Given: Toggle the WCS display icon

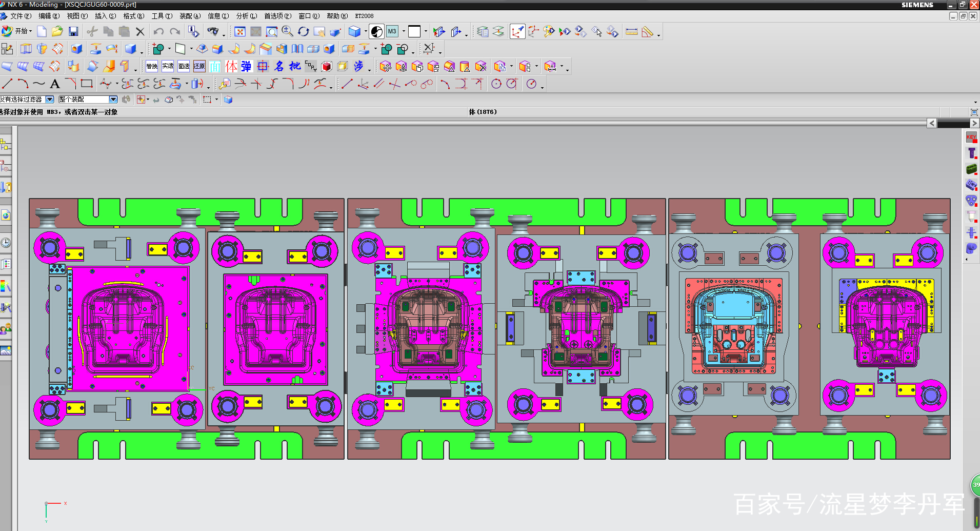Looking at the screenshot, I should coord(517,32).
